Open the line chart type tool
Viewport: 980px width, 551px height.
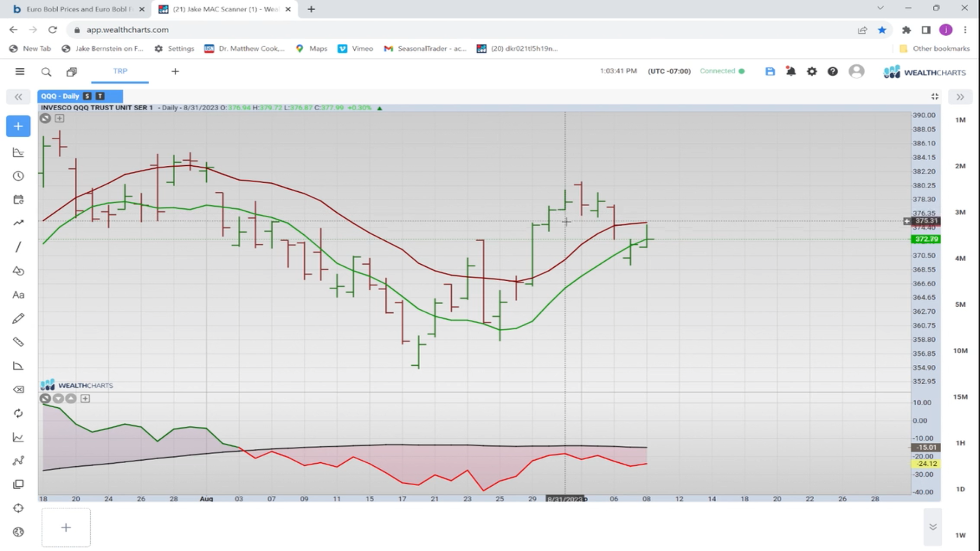(x=18, y=437)
